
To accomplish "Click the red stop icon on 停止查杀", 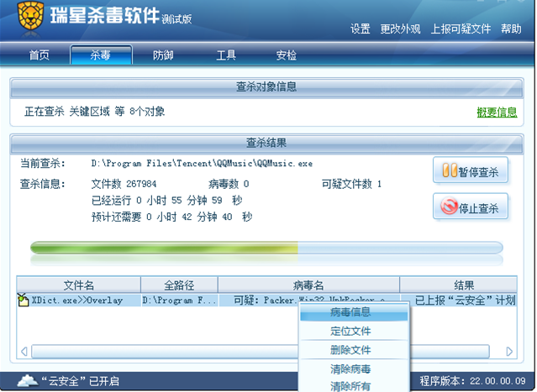I will pyautogui.click(x=449, y=206).
